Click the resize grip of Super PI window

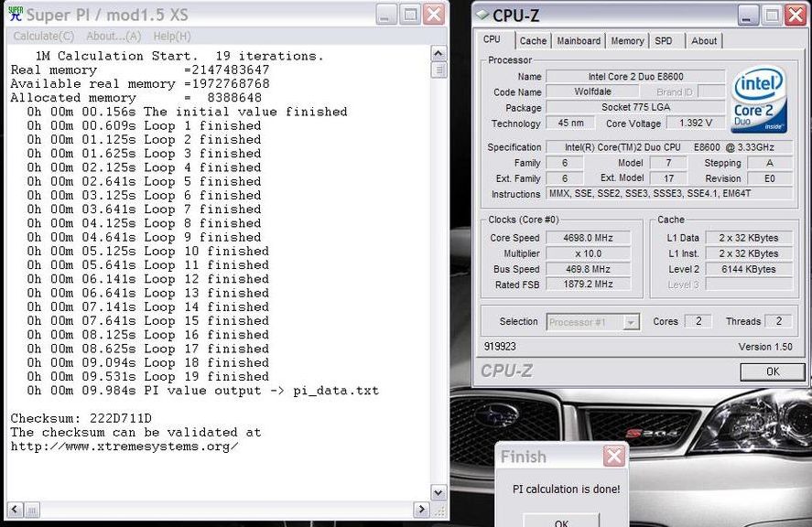tap(438, 511)
